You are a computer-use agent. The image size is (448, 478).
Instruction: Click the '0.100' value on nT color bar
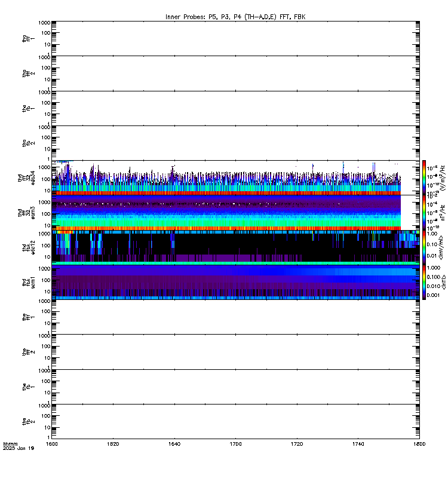pos(434,277)
